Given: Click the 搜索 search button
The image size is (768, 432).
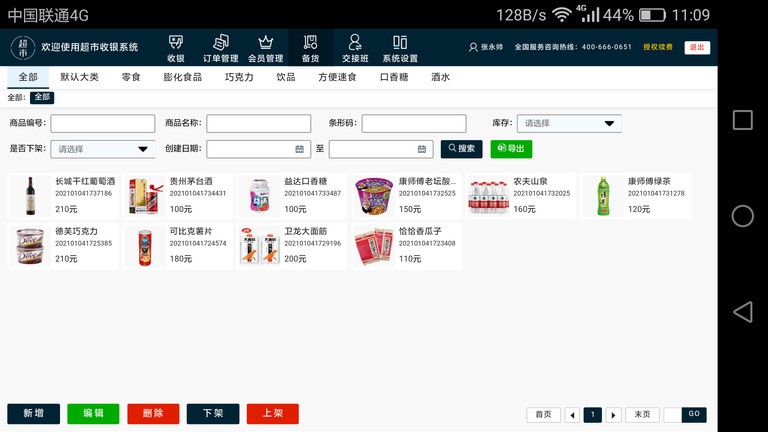Looking at the screenshot, I should coord(461,148).
